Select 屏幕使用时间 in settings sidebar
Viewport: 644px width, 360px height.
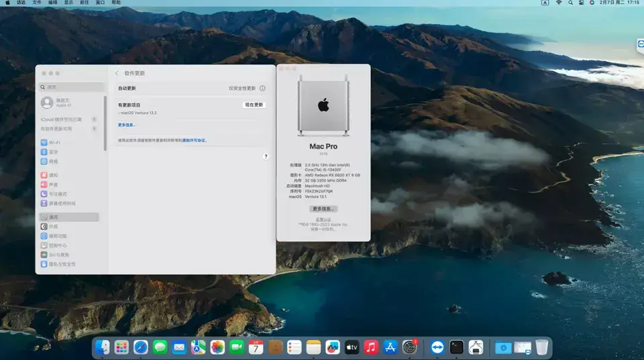[x=69, y=203]
